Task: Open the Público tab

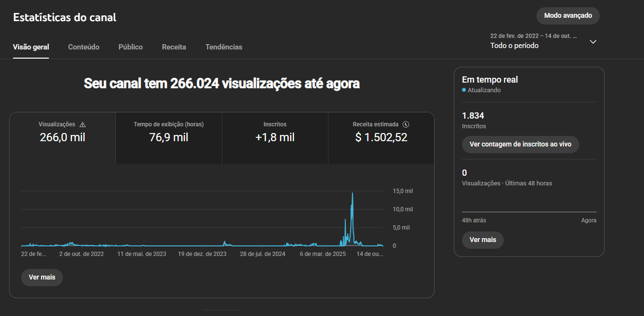Action: (131, 47)
